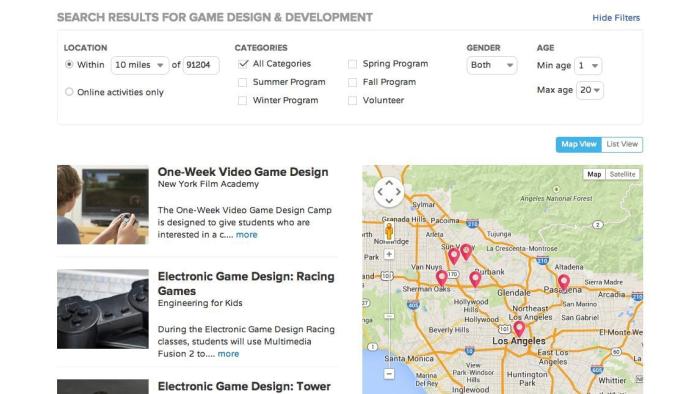This screenshot has width=700, height=394.
Task: Click the pink map pin near Pasadena
Action: (563, 282)
